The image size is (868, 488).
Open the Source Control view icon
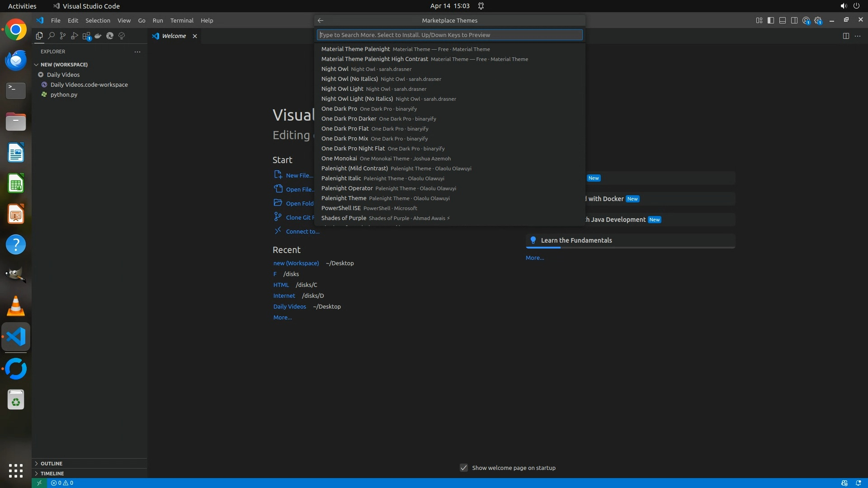click(x=63, y=36)
